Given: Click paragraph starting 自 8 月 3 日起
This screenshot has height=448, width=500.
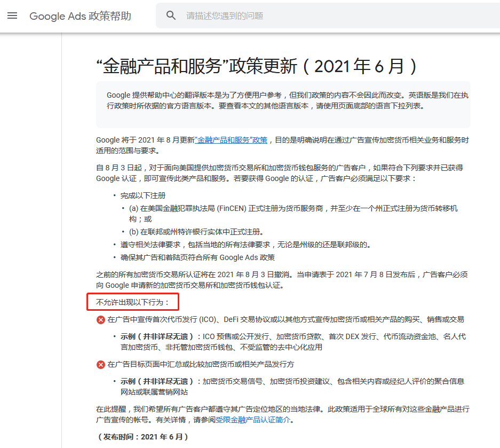Looking at the screenshot, I should point(280,173).
